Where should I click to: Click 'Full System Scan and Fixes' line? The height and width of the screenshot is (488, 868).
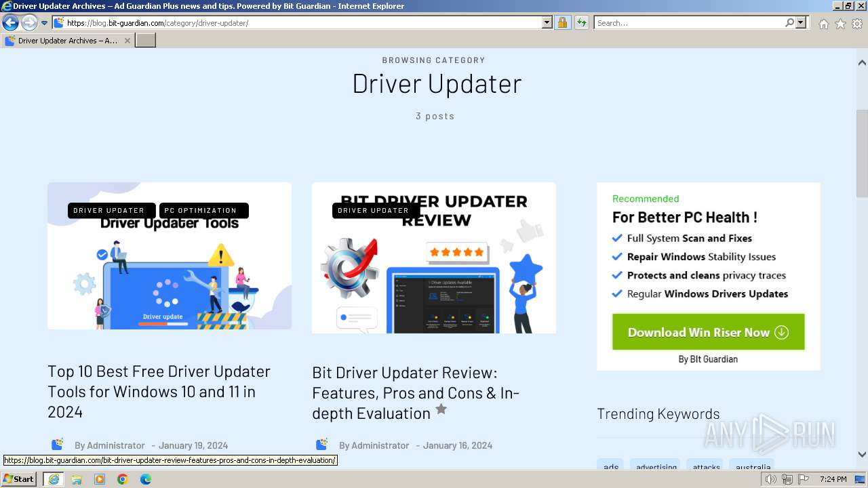[690, 239]
